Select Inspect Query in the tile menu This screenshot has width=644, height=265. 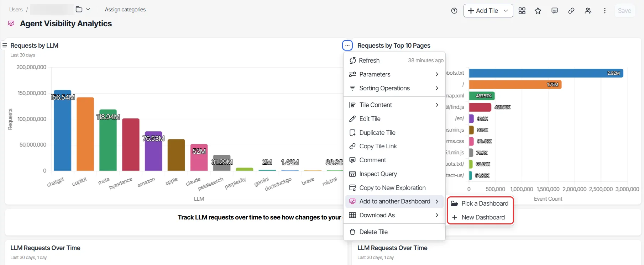coord(394,174)
